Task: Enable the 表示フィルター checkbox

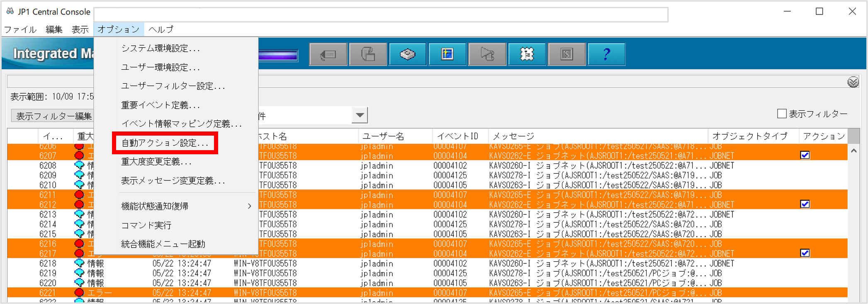Action: tap(782, 114)
